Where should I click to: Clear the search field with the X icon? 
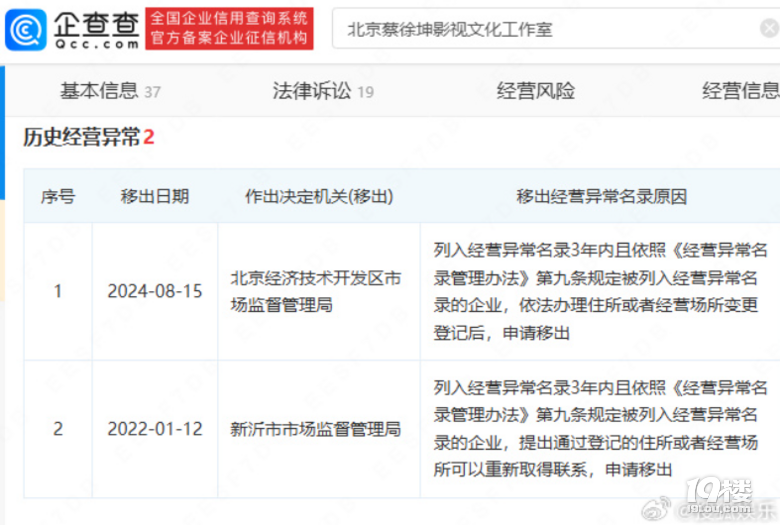770,28
